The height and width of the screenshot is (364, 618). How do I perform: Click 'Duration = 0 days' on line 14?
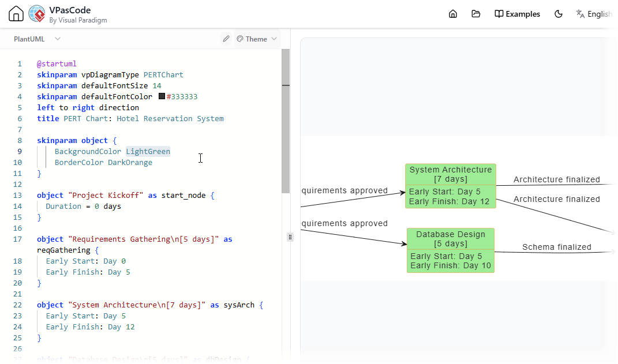(x=83, y=207)
